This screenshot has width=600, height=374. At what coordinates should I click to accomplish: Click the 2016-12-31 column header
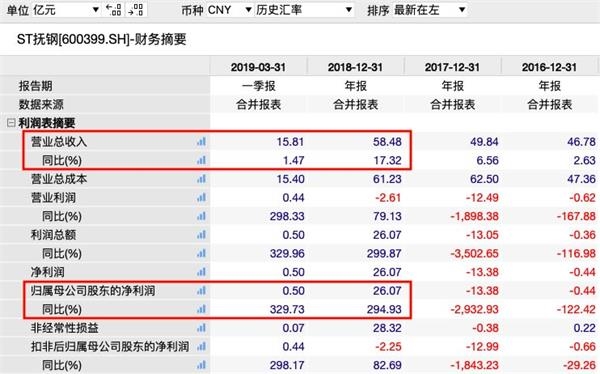click(549, 67)
